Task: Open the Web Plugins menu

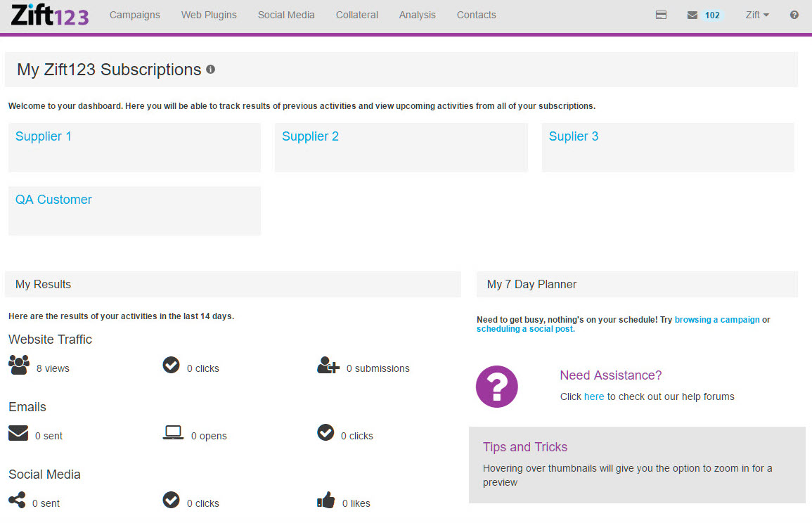Action: coord(209,15)
